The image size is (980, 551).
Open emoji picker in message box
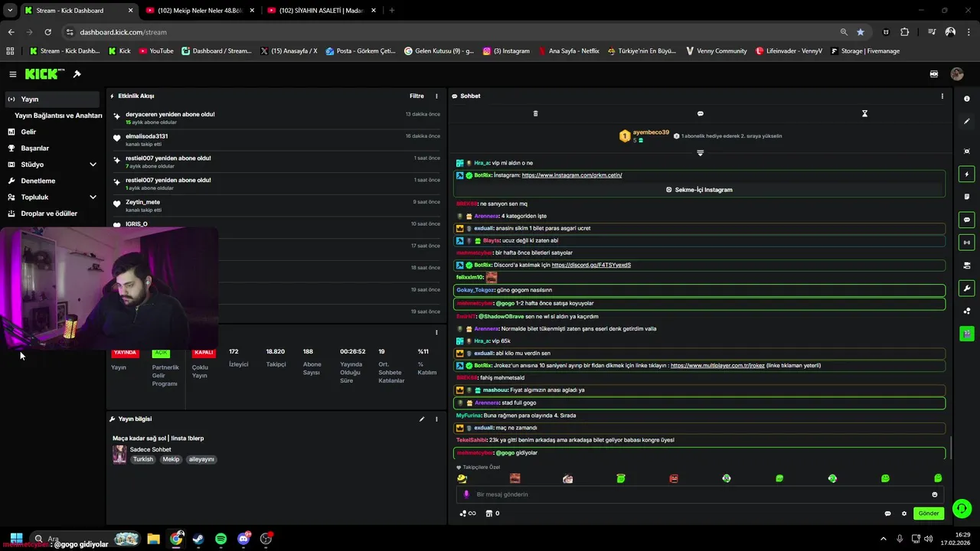click(x=935, y=494)
